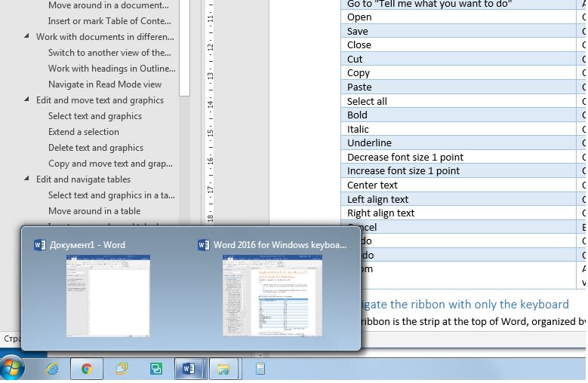Collapse 'Work with documents in differen...' heading
The width and height of the screenshot is (588, 383).
[x=26, y=36]
